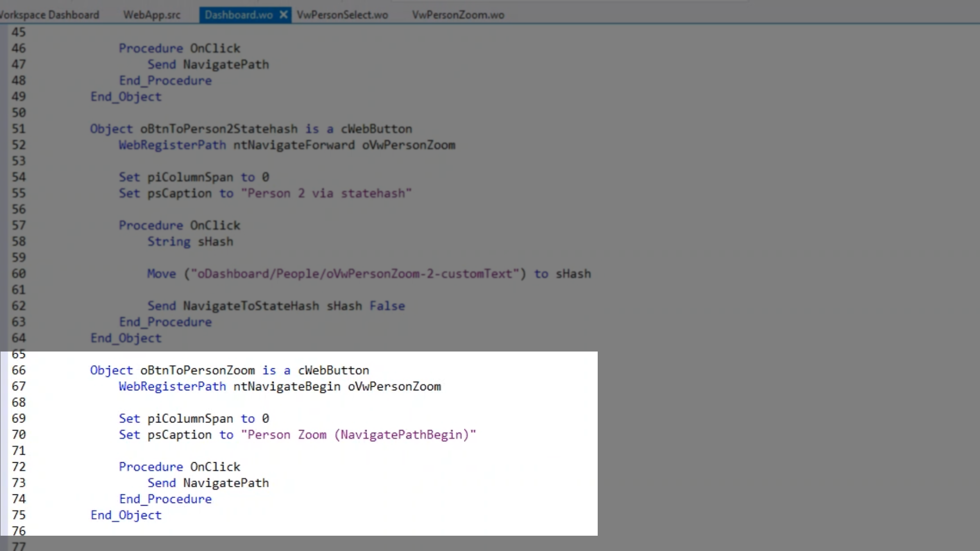The image size is (980, 551).
Task: Select the Dashboard.wo tab label
Action: coord(238,15)
